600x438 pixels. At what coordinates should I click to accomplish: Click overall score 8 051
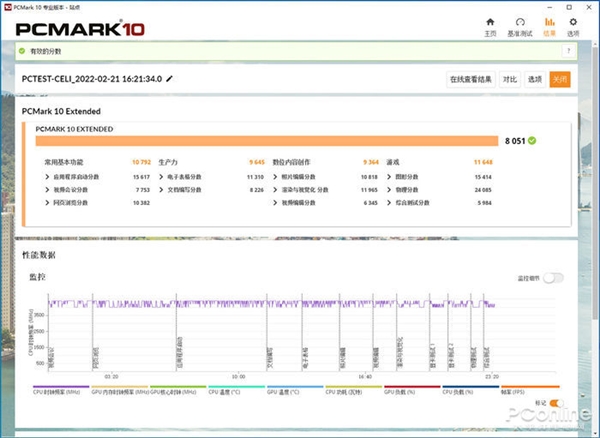[x=515, y=141]
